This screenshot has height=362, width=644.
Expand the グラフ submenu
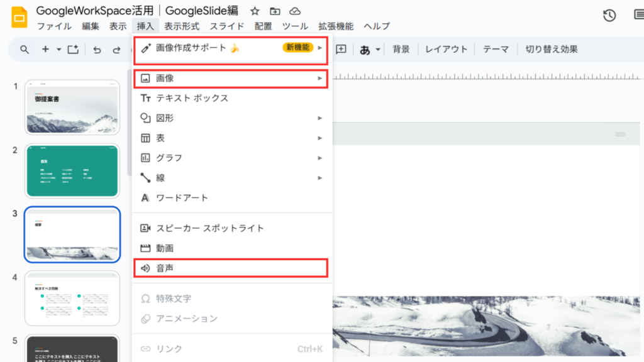[230, 158]
